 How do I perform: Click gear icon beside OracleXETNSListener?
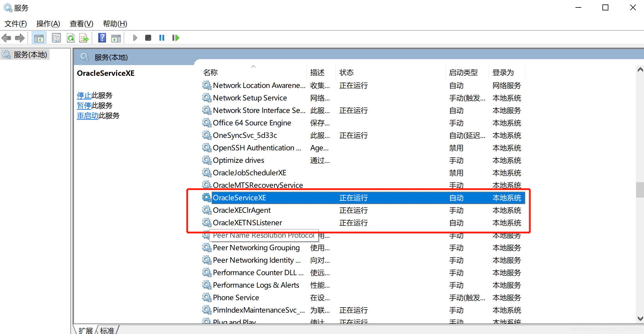point(207,222)
